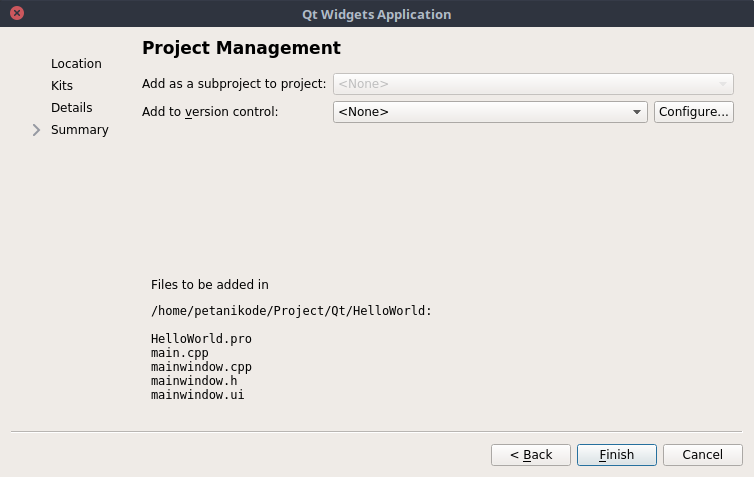
Task: Click the 'Add to version control' label
Action: pyautogui.click(x=210, y=112)
